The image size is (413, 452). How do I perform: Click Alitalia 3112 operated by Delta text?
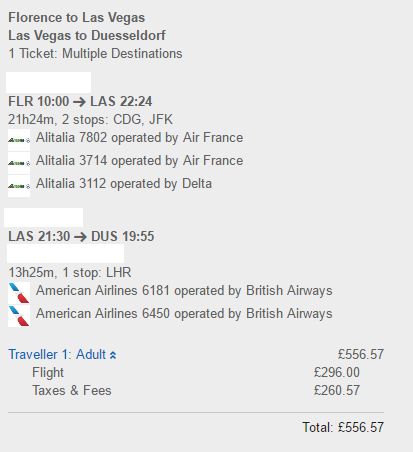point(124,184)
